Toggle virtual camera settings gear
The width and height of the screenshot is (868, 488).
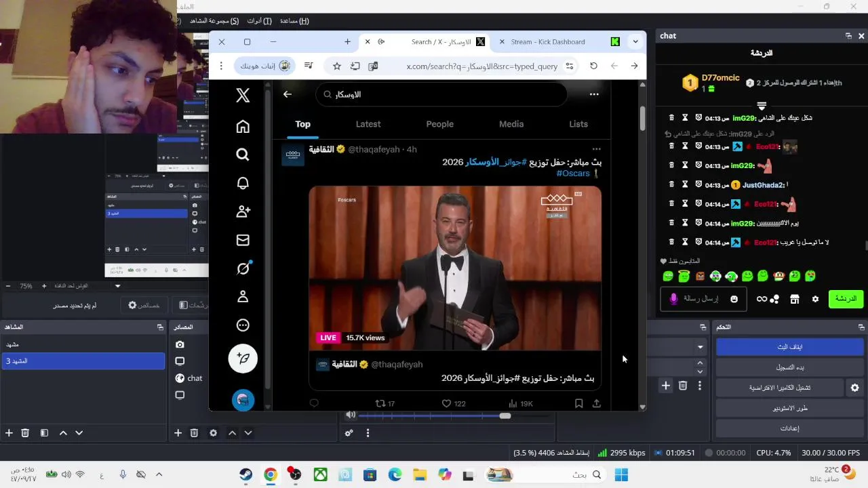pos(855,388)
